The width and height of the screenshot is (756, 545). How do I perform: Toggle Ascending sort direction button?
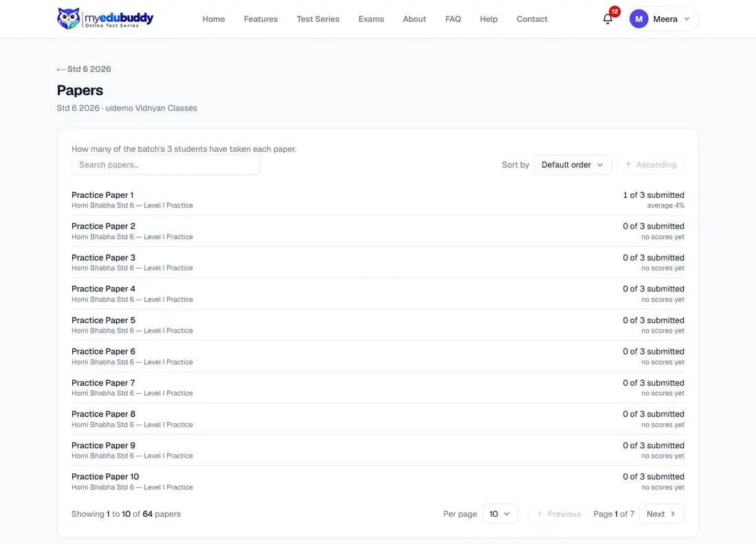(651, 164)
